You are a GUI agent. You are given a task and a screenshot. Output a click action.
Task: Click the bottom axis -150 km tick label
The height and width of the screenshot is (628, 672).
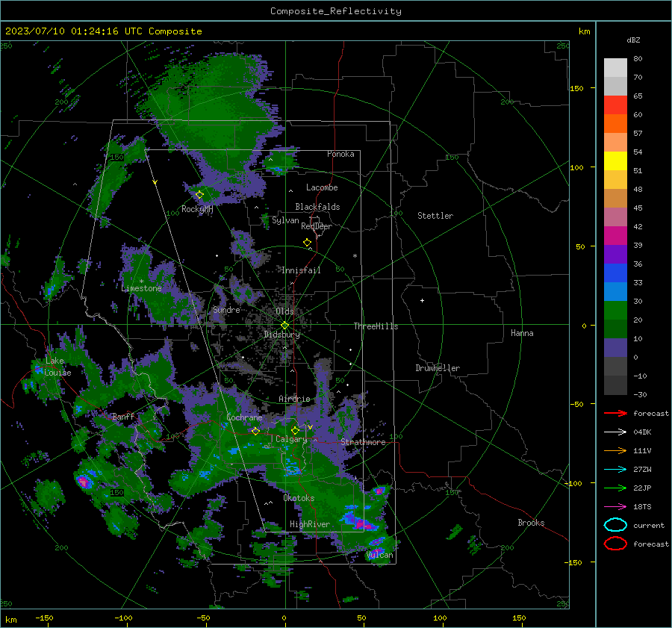point(44,618)
